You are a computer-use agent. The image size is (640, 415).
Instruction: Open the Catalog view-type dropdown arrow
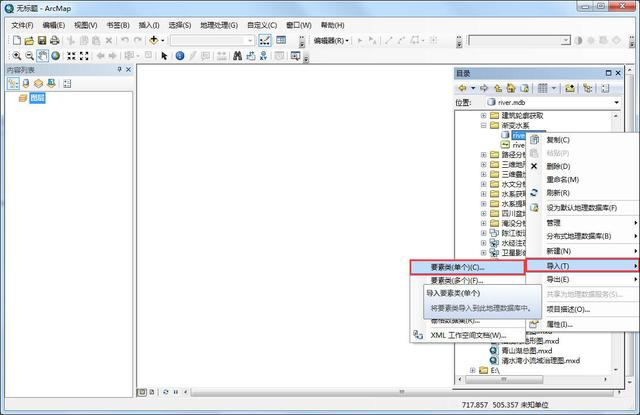(x=554, y=88)
